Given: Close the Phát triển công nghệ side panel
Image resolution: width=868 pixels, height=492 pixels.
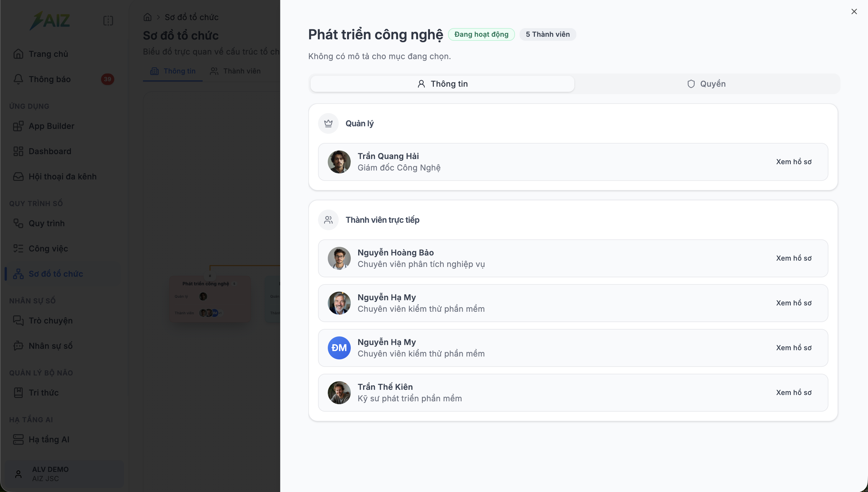Looking at the screenshot, I should click(854, 11).
